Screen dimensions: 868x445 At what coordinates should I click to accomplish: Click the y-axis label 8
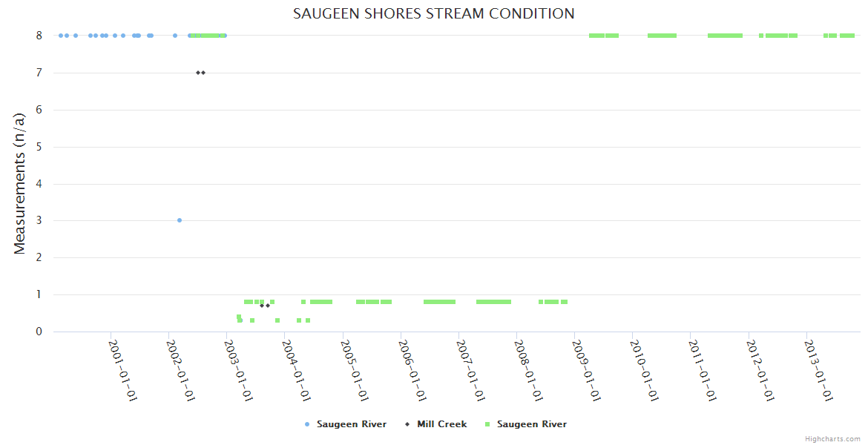point(39,36)
